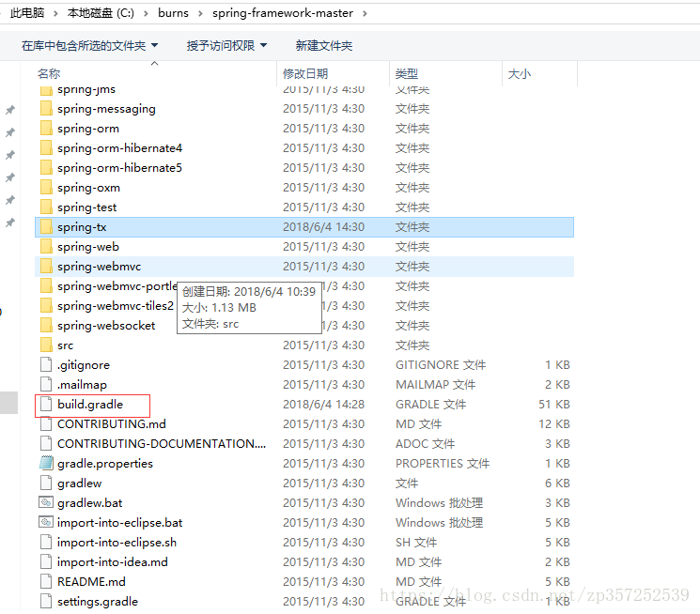The height and width of the screenshot is (614, 700).
Task: Click the gradle.properties notepad icon
Action: (46, 463)
